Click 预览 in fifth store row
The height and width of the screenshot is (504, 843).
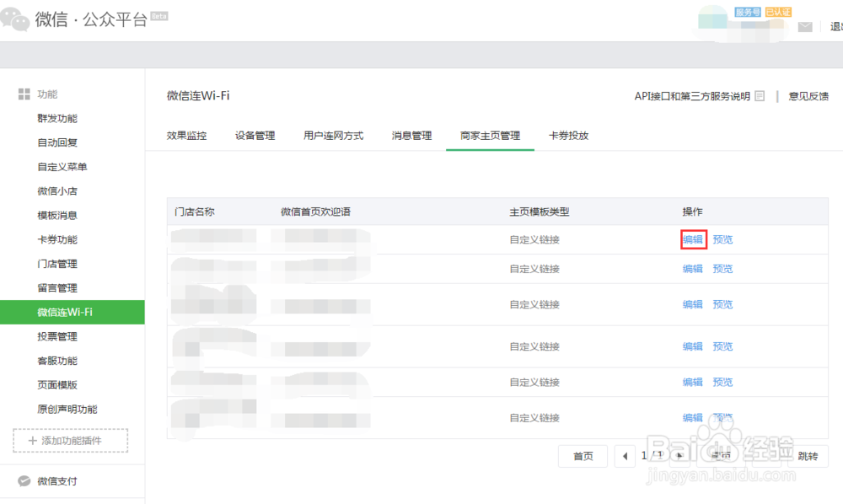(x=722, y=382)
